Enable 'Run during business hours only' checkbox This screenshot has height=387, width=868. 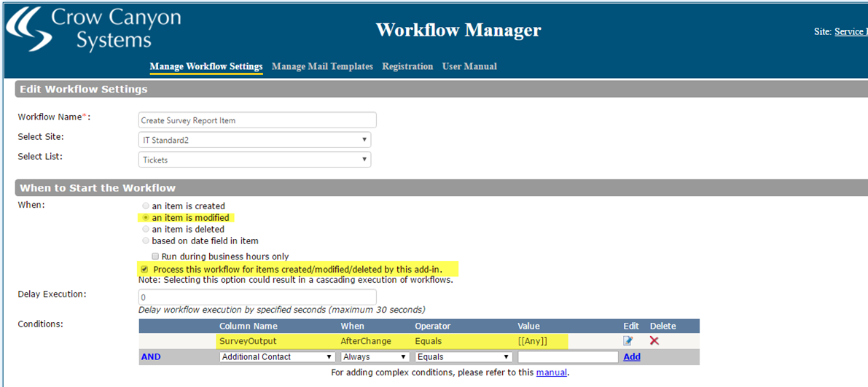pyautogui.click(x=155, y=257)
